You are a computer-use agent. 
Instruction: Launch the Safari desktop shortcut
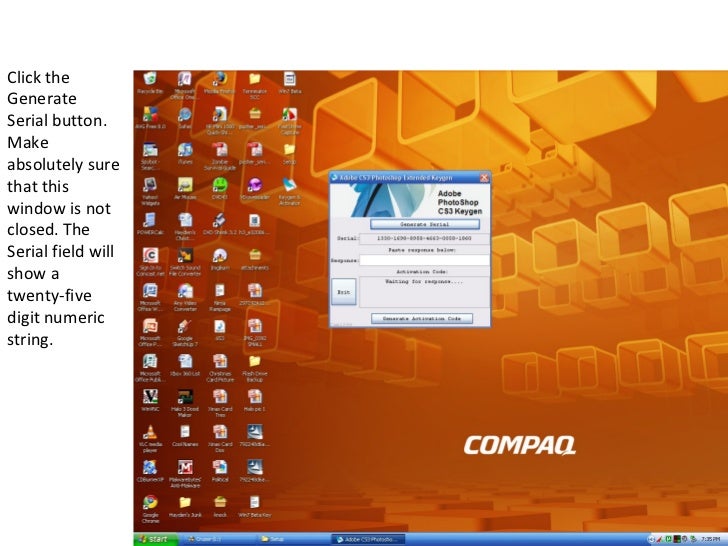[x=185, y=117]
